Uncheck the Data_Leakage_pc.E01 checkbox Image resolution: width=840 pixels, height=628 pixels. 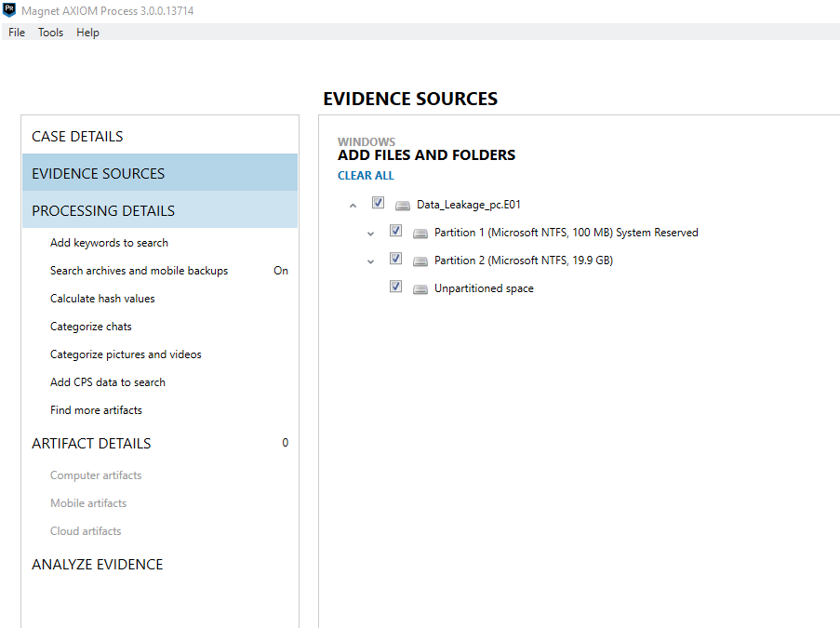pyautogui.click(x=378, y=203)
